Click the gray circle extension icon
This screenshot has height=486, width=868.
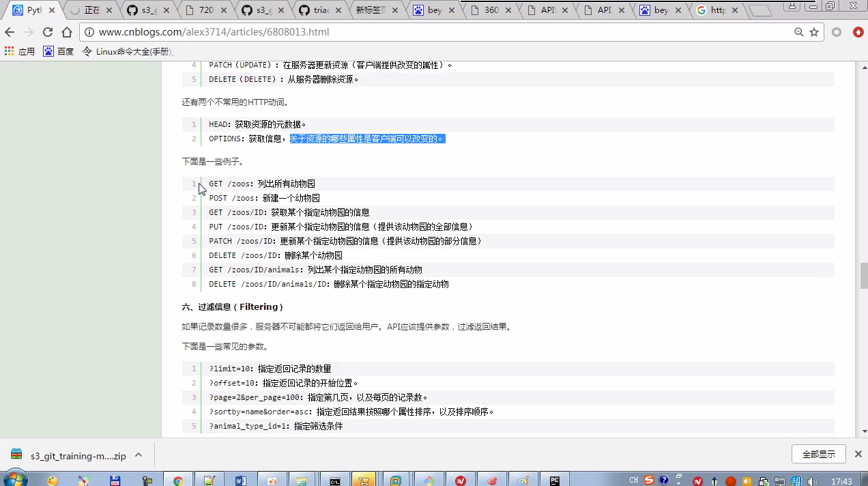tap(837, 32)
